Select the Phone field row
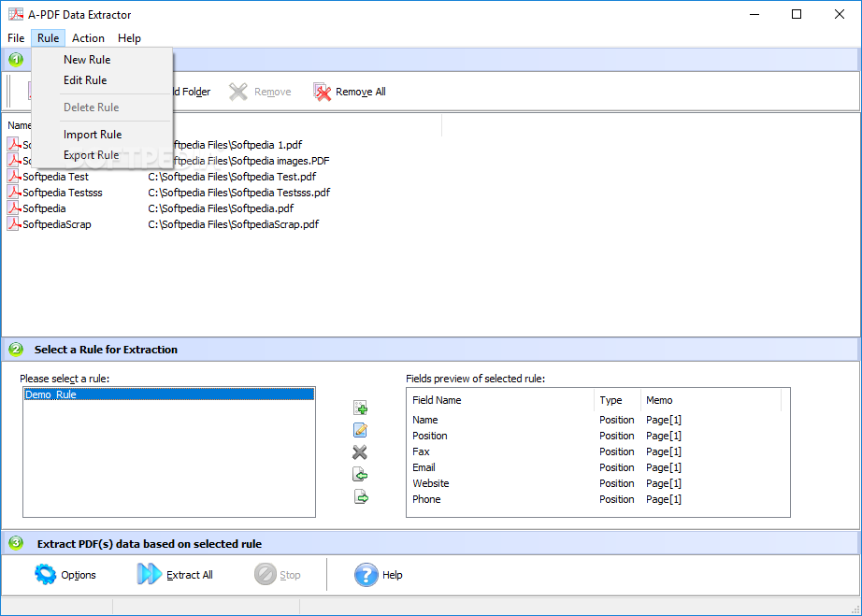The height and width of the screenshot is (616, 862). [598, 499]
